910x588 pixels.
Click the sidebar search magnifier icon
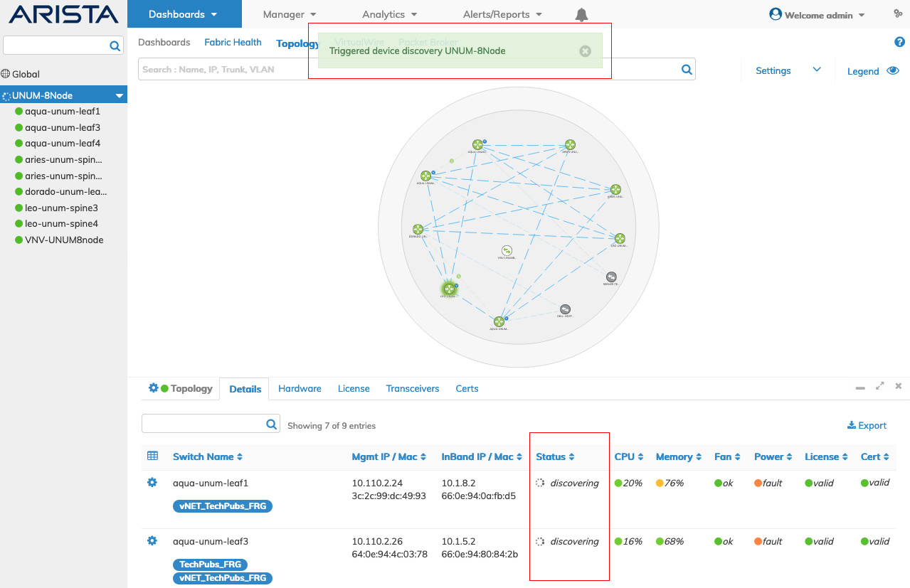(115, 46)
